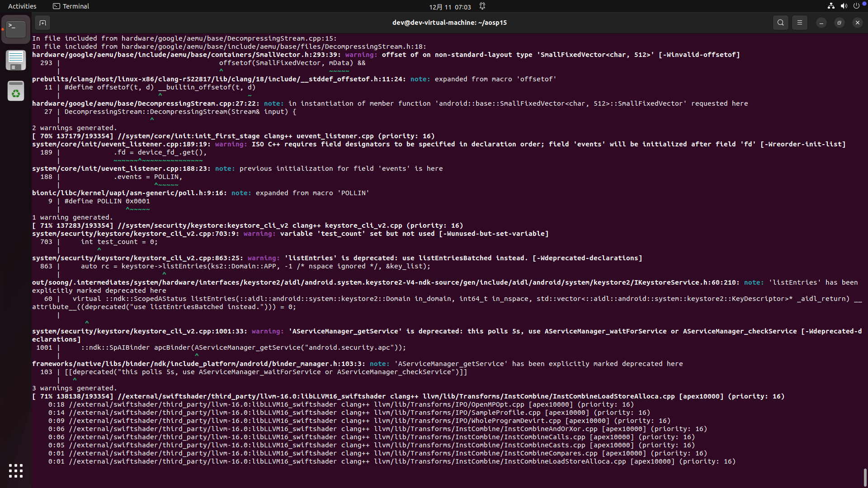Click the volume speaker icon

[x=844, y=6]
